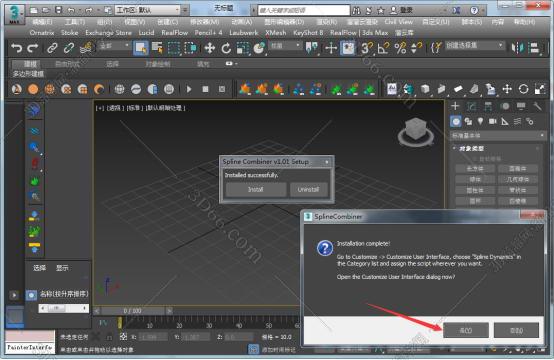This screenshot has height=360, width=554.
Task: Open the 工作区: 默认 workspace dropdown
Action: (148, 10)
